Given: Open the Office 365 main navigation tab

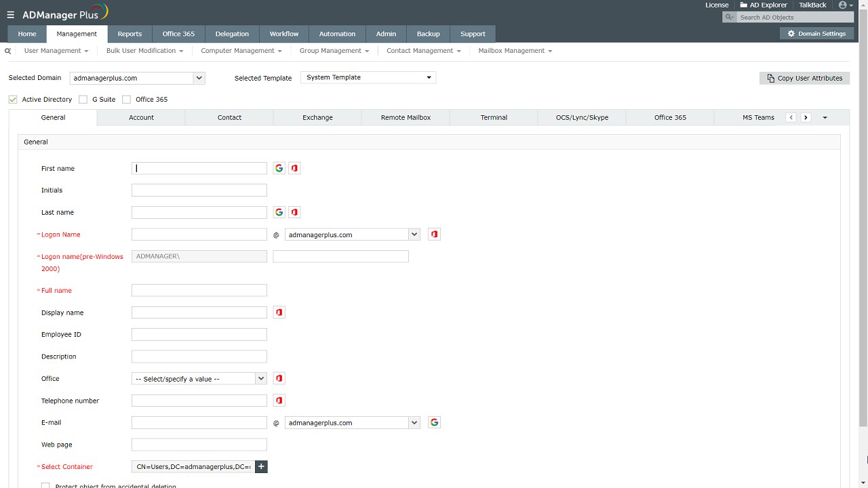Looking at the screenshot, I should point(178,34).
